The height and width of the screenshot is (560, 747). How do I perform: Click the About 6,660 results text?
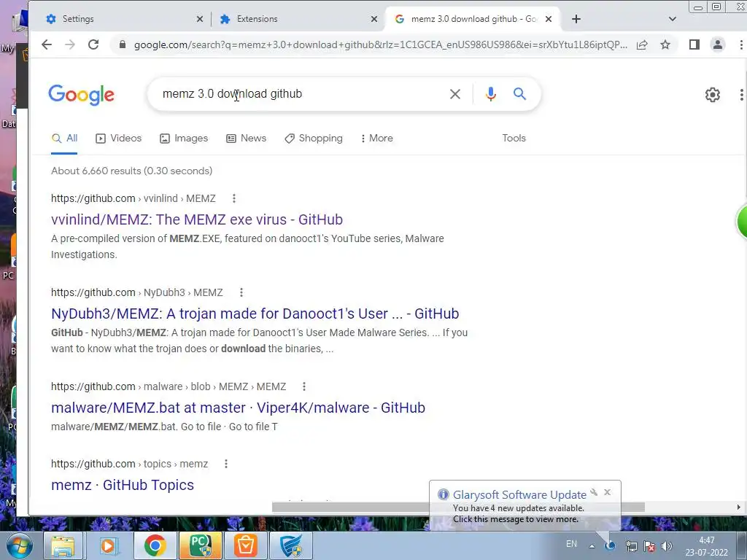point(131,171)
